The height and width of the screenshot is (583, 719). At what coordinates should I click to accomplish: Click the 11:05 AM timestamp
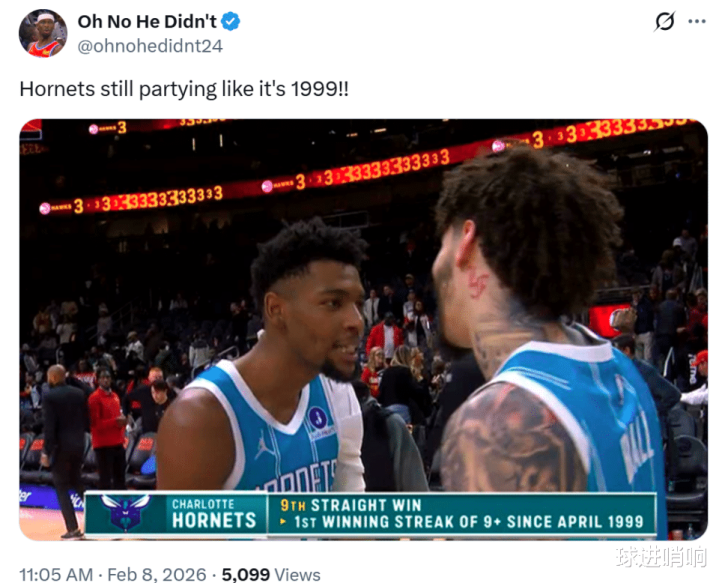[x=56, y=574]
